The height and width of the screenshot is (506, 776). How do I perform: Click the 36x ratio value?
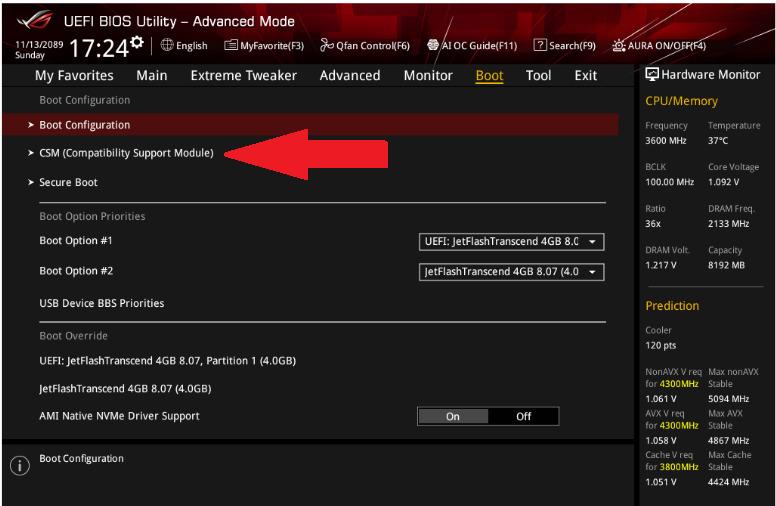(653, 224)
